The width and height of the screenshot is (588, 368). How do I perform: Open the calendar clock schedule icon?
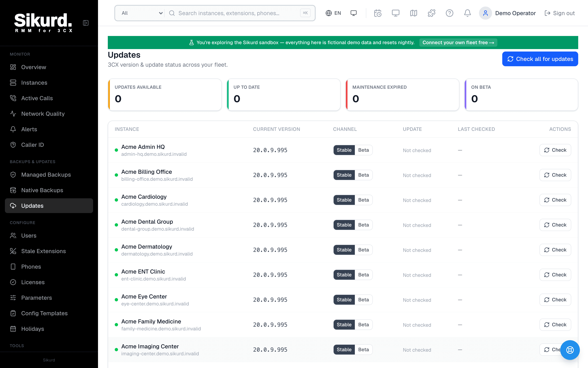378,13
